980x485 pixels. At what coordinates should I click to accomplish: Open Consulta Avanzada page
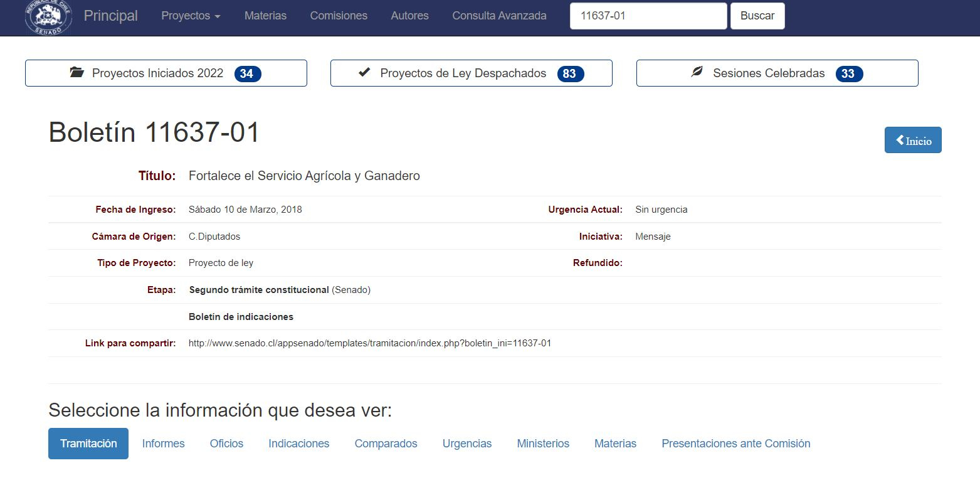point(499,16)
